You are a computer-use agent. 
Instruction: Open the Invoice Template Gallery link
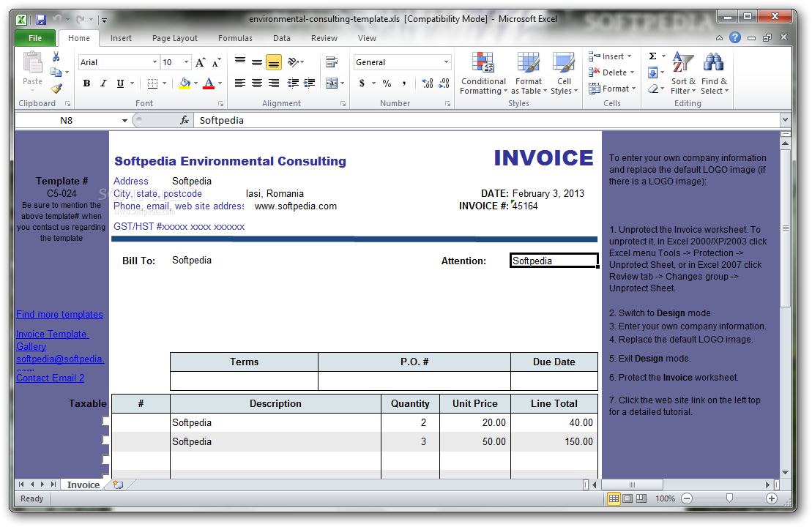click(52, 340)
